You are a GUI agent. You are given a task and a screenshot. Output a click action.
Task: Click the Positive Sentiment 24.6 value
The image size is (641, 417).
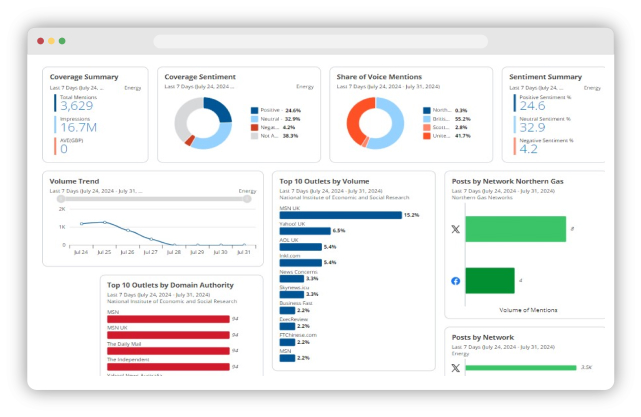(x=532, y=106)
